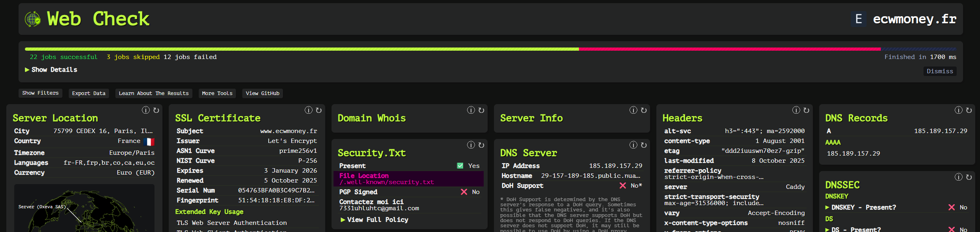
Task: Expand View Full Policy in Security.Txt
Action: pos(374,220)
